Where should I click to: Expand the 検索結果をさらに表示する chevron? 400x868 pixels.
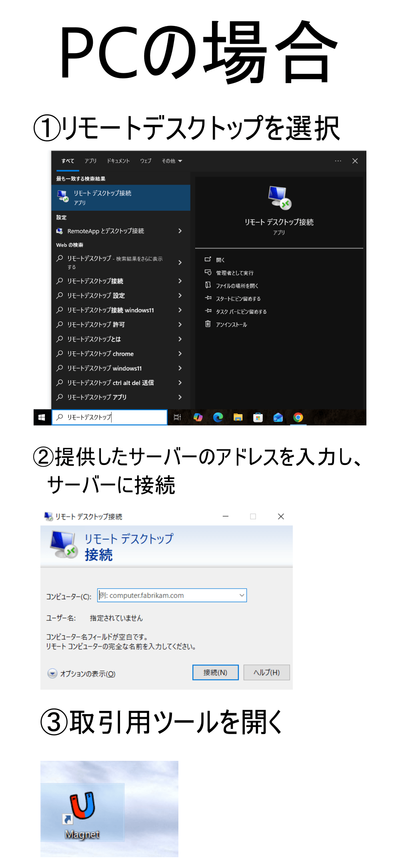pos(180,262)
